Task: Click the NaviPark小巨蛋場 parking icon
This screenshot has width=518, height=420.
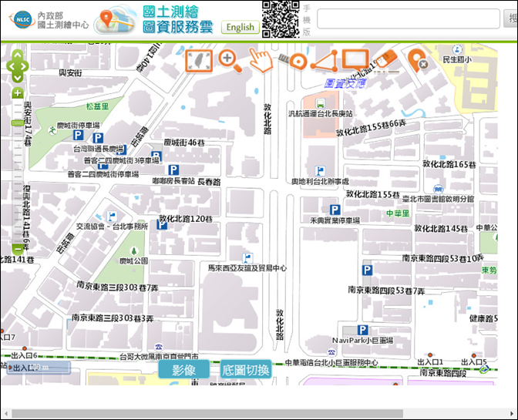Action: point(363,330)
